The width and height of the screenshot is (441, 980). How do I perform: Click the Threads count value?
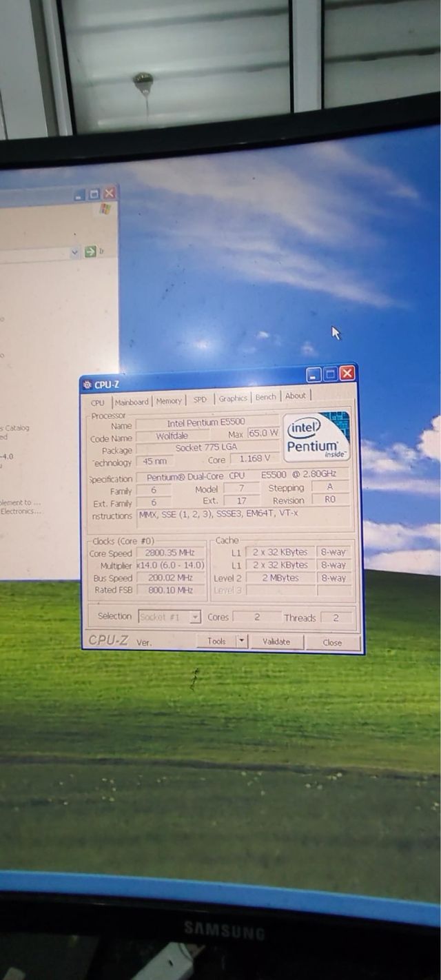(x=336, y=617)
